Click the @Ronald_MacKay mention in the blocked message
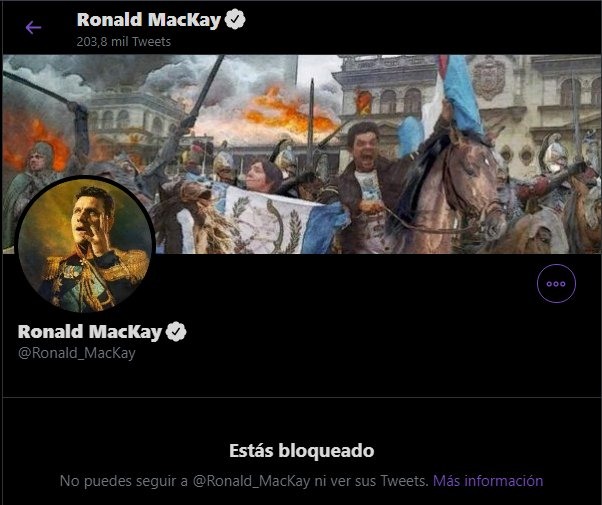Image resolution: width=602 pixels, height=505 pixels. [251, 481]
